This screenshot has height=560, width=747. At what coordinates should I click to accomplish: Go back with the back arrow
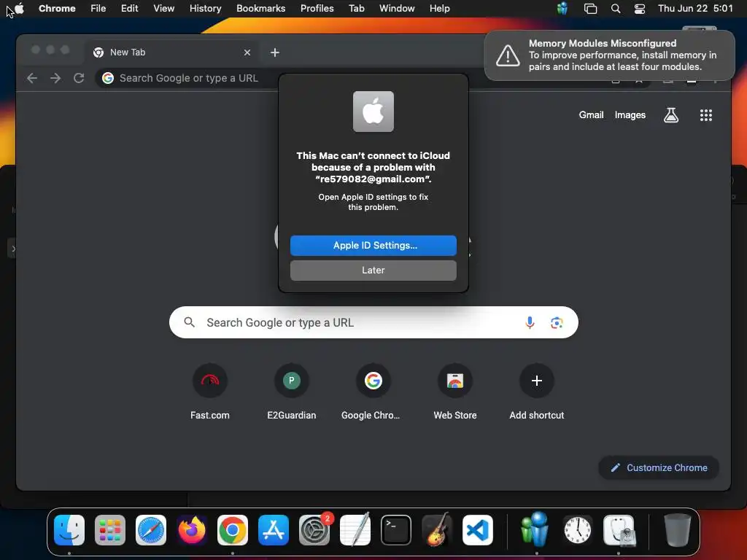click(32, 78)
